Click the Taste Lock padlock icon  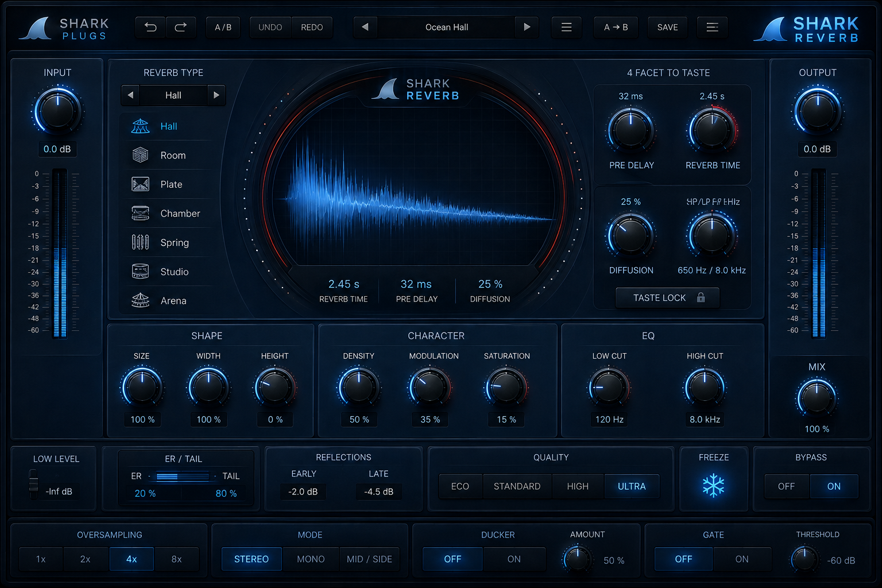pyautogui.click(x=701, y=297)
